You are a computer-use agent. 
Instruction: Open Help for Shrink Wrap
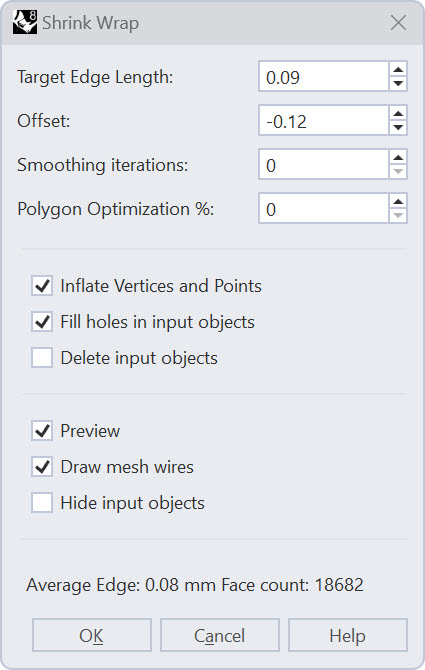[348, 635]
